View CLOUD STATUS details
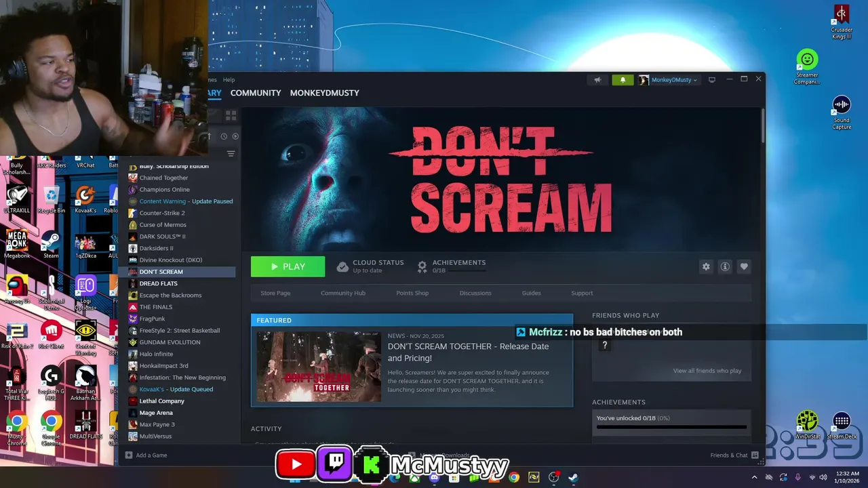Screen dimensions: 868x488 click(x=370, y=266)
